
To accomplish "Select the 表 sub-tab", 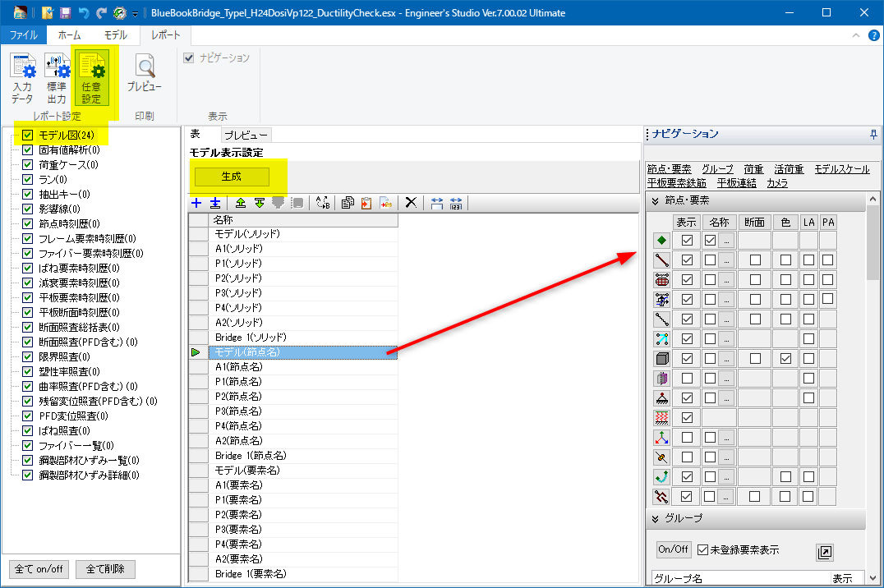I will point(195,134).
